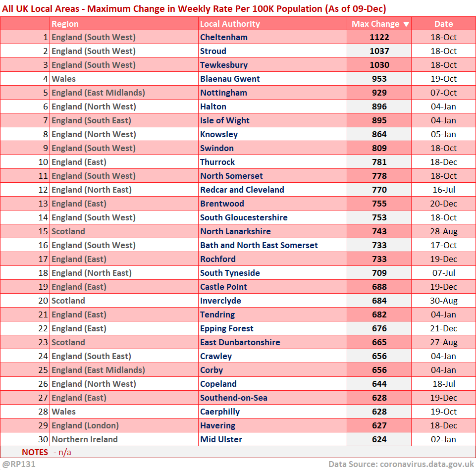
Task: Click the NOTES label at table bottom
Action: click(x=35, y=452)
